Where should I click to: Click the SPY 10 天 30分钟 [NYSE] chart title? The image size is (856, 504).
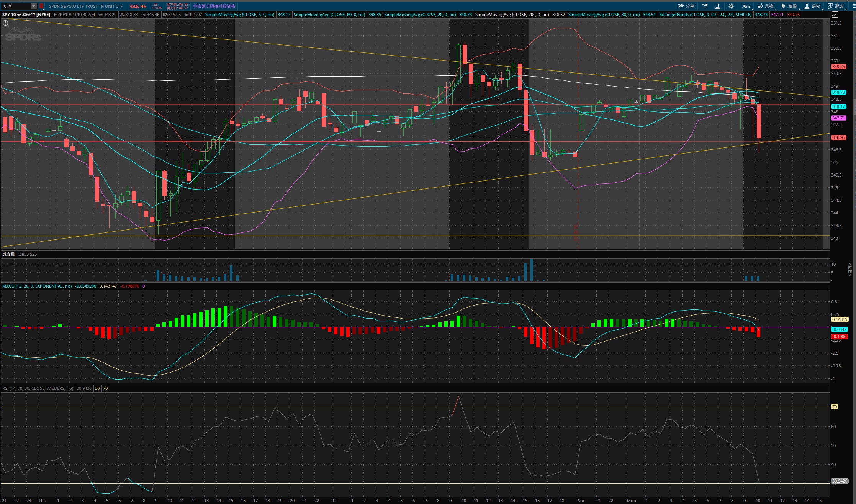[26, 15]
